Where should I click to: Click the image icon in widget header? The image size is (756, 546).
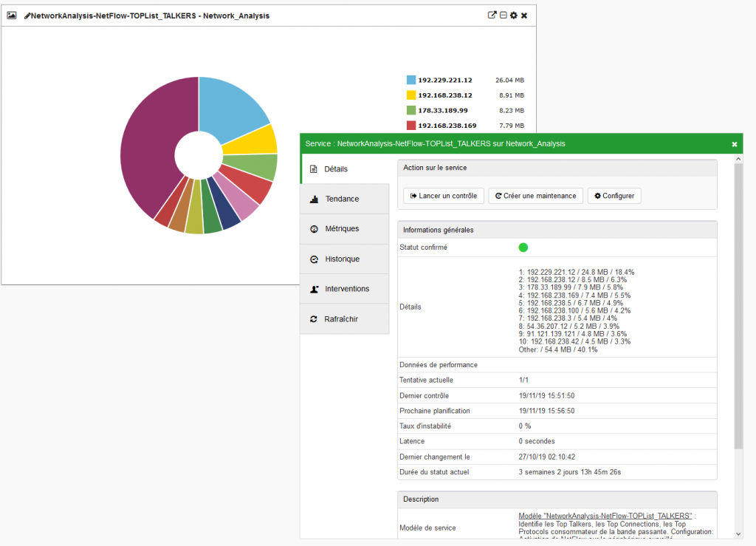point(12,16)
